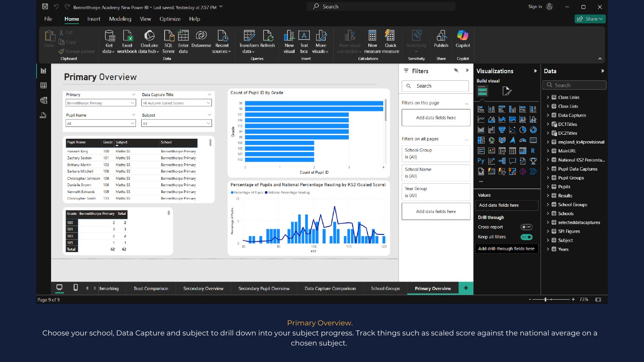
Task: Click the zoom slider handle
Action: click(x=545, y=299)
